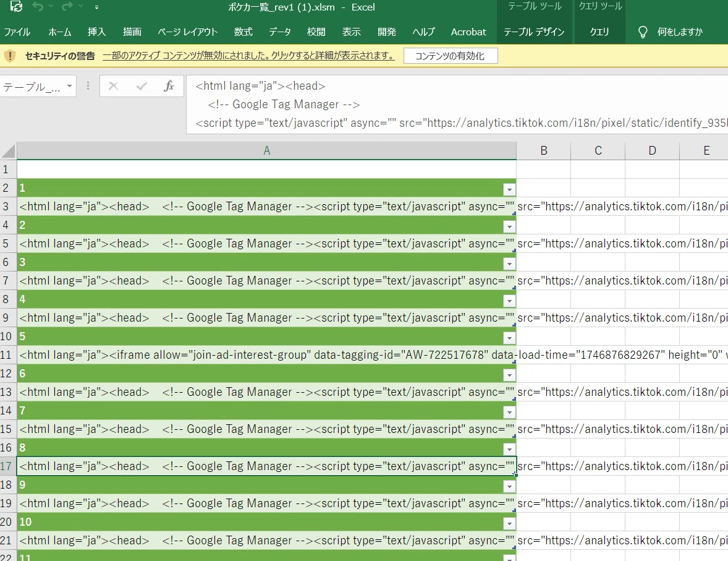
Task: Open the security warning details link
Action: [248, 56]
